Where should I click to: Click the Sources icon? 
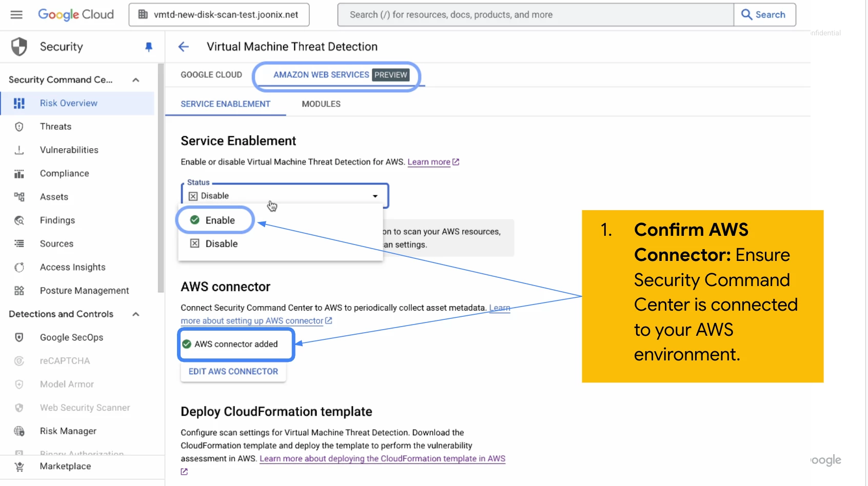(x=19, y=244)
